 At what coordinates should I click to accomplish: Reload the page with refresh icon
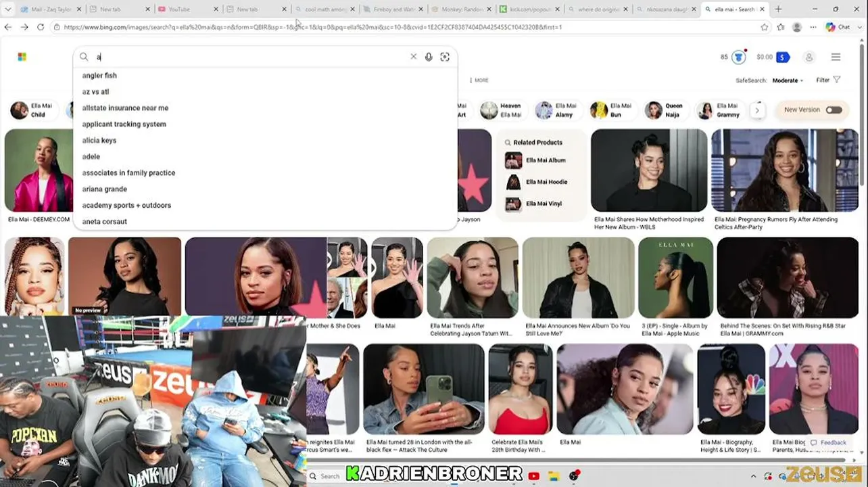click(41, 27)
